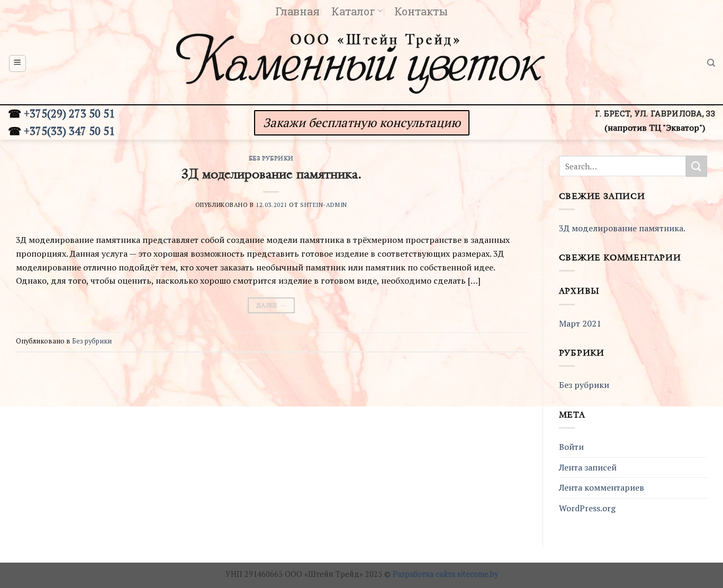Click the Мета sidebar heading
723x588 pixels.
tap(572, 415)
